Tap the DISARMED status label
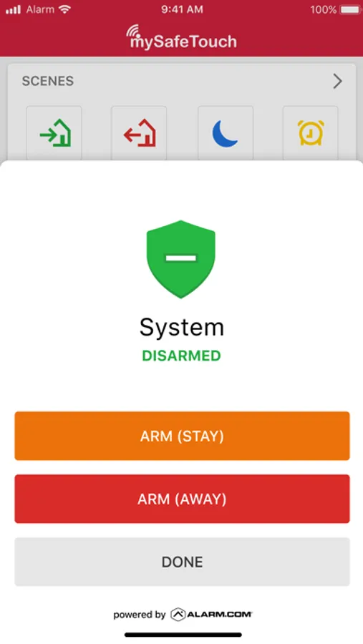This screenshot has width=363, height=644. pos(181,356)
